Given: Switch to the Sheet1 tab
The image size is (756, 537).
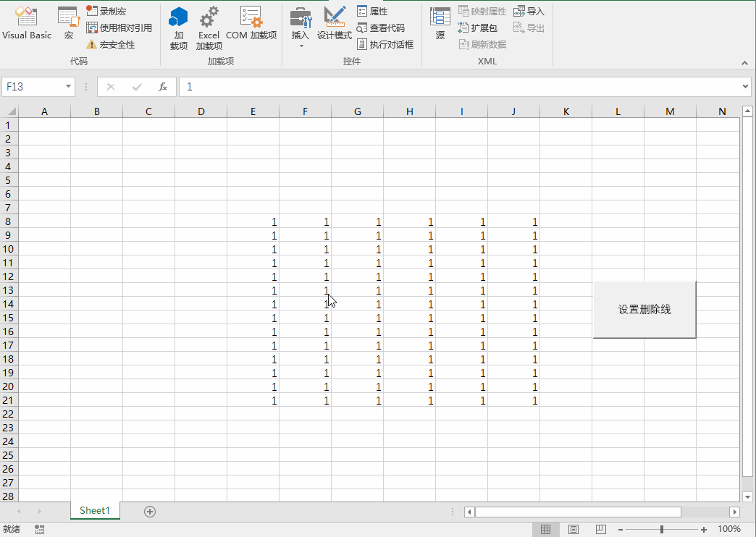Looking at the screenshot, I should (95, 510).
